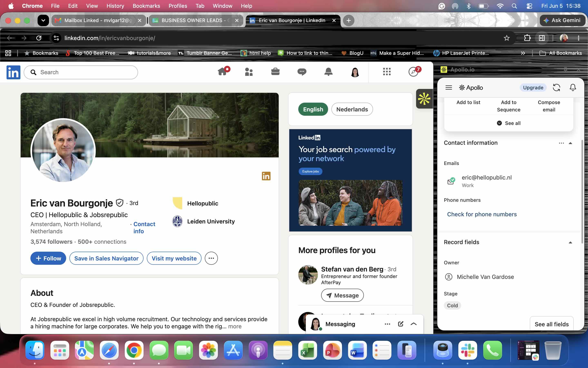Toggle the Chrome side panel icon
This screenshot has height=368, width=588.
(542, 38)
